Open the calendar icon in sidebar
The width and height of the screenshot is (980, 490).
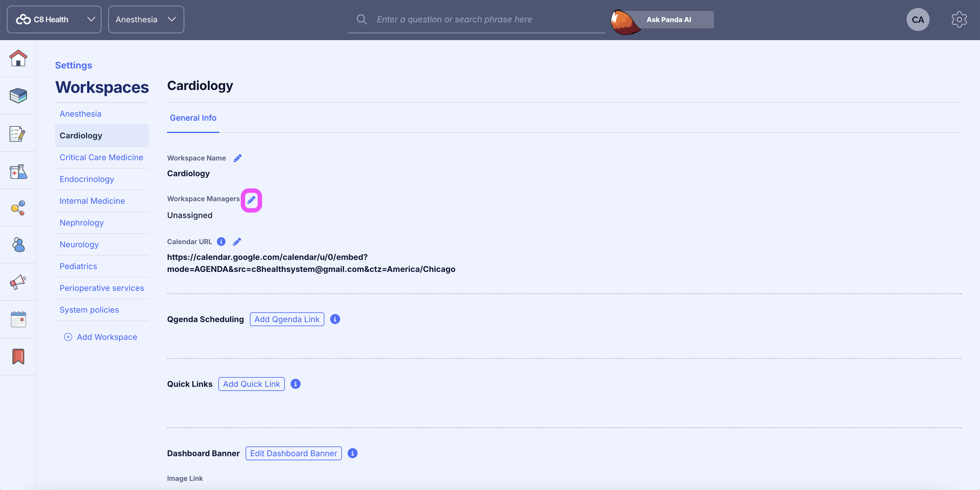point(18,319)
